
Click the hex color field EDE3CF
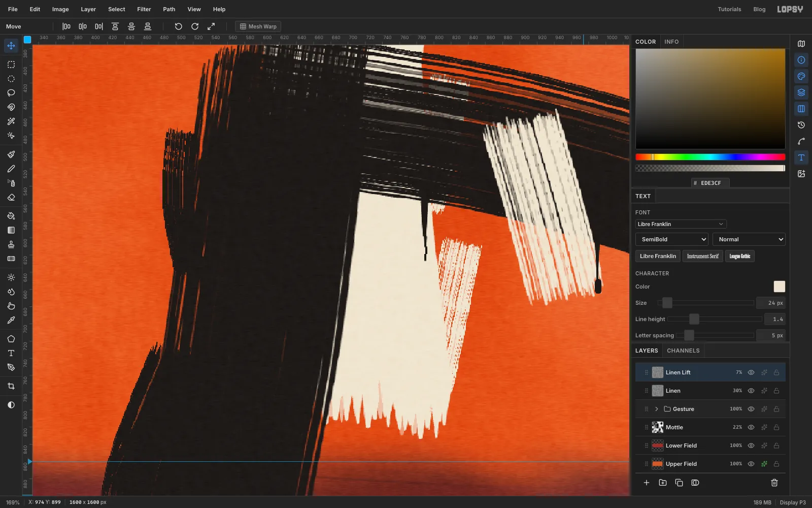[710, 183]
